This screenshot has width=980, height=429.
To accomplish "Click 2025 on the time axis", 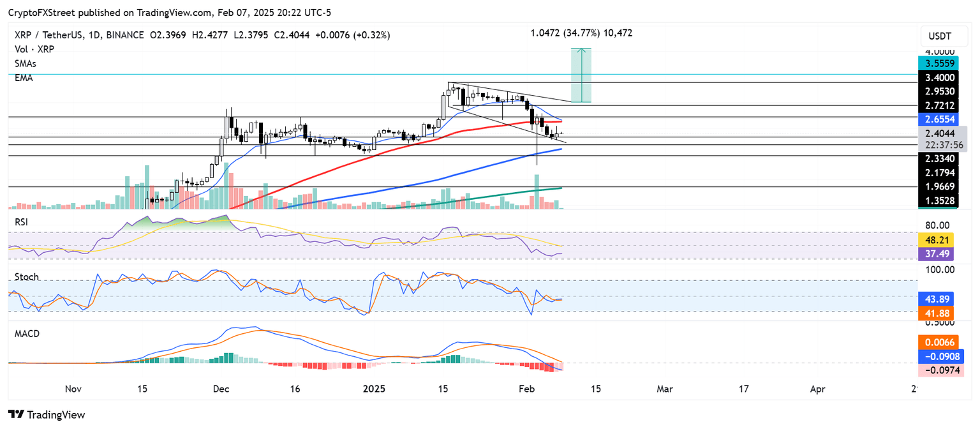I will click(x=374, y=388).
